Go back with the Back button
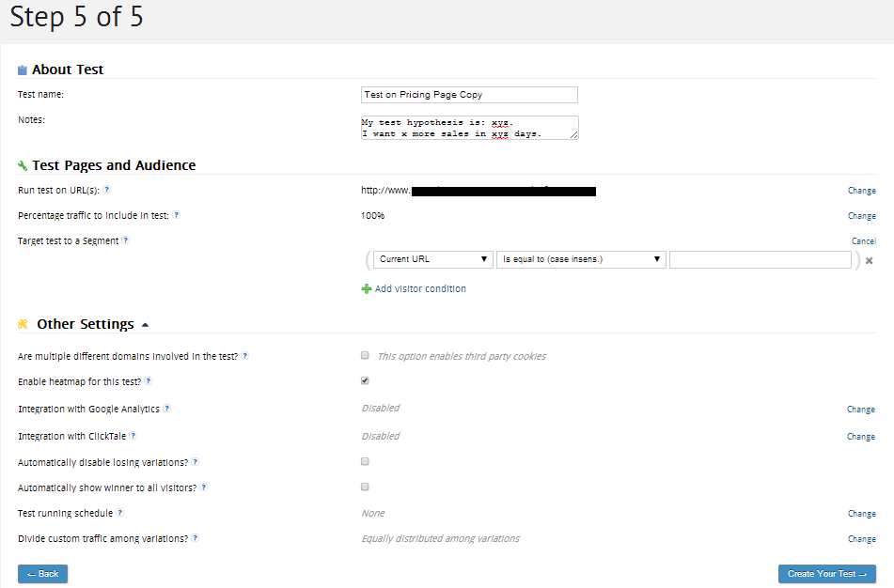Viewport: 894px width, 588px height. pos(42,574)
